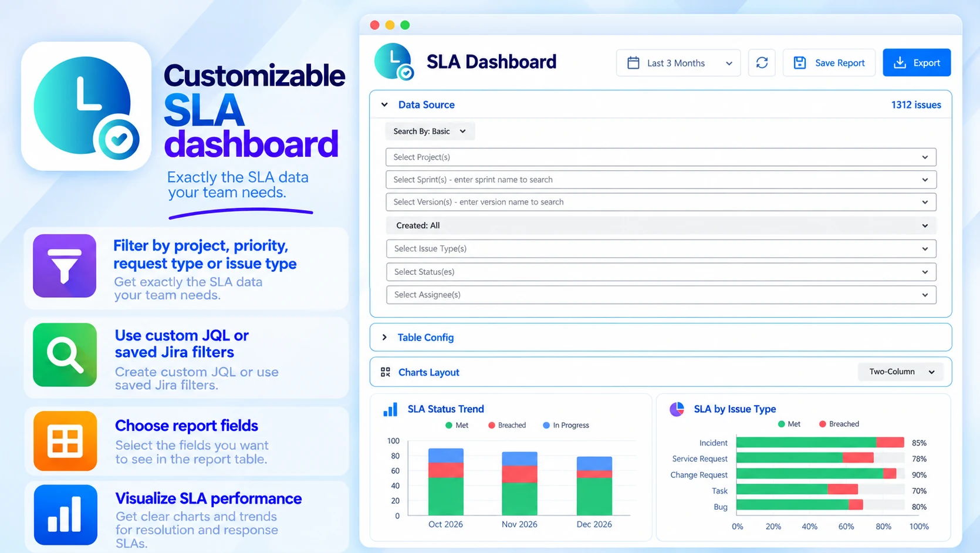
Task: Click the Oct 2026 stacked bar
Action: click(446, 481)
